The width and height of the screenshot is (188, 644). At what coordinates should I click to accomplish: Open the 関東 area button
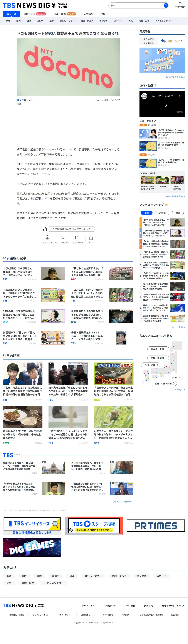(x=175, y=378)
